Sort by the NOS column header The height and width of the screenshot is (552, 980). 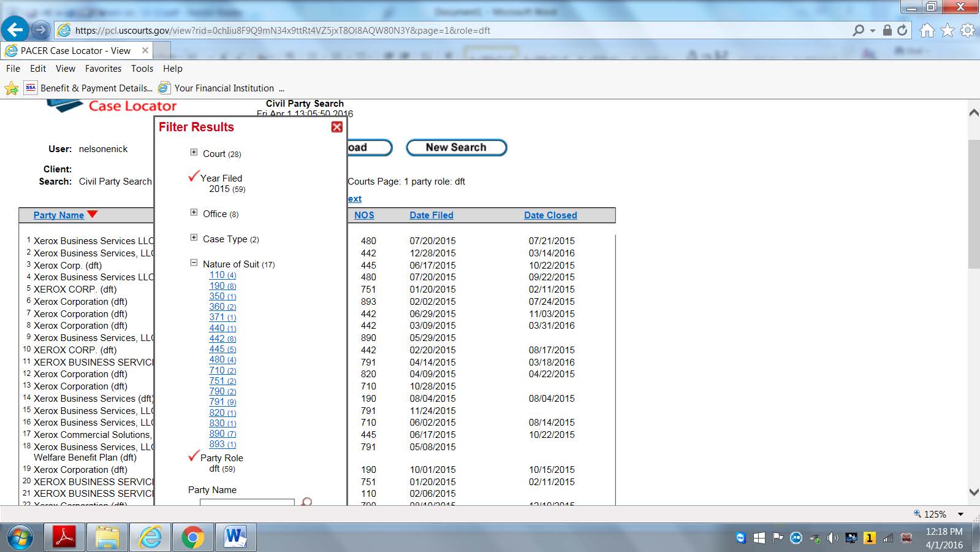(x=364, y=215)
